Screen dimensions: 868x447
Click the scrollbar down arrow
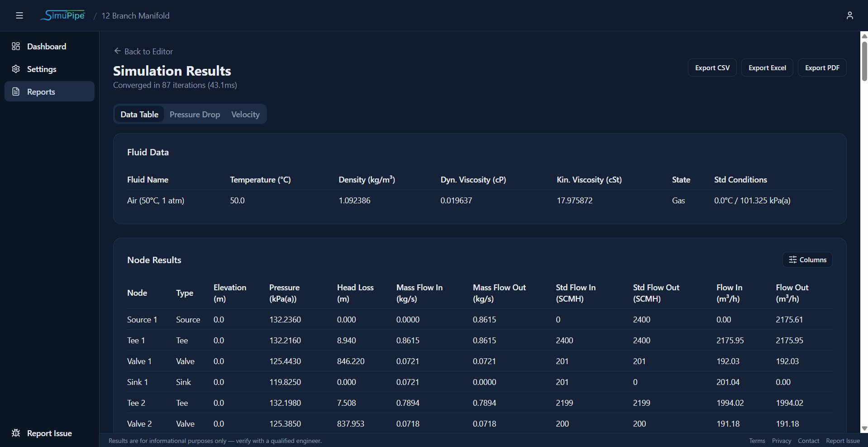[864, 428]
